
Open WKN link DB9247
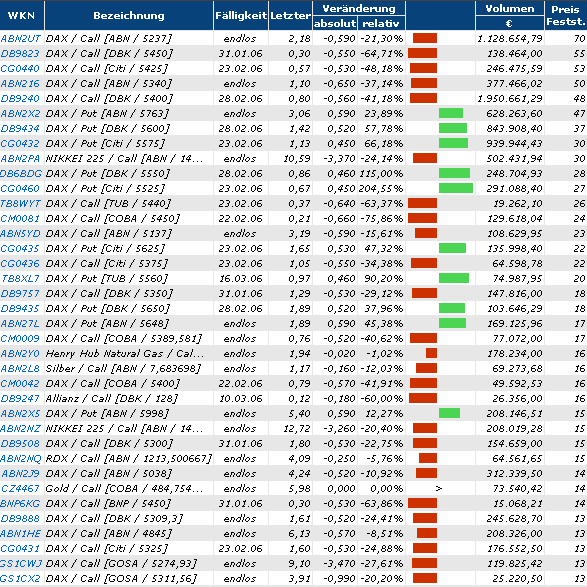pyautogui.click(x=20, y=398)
